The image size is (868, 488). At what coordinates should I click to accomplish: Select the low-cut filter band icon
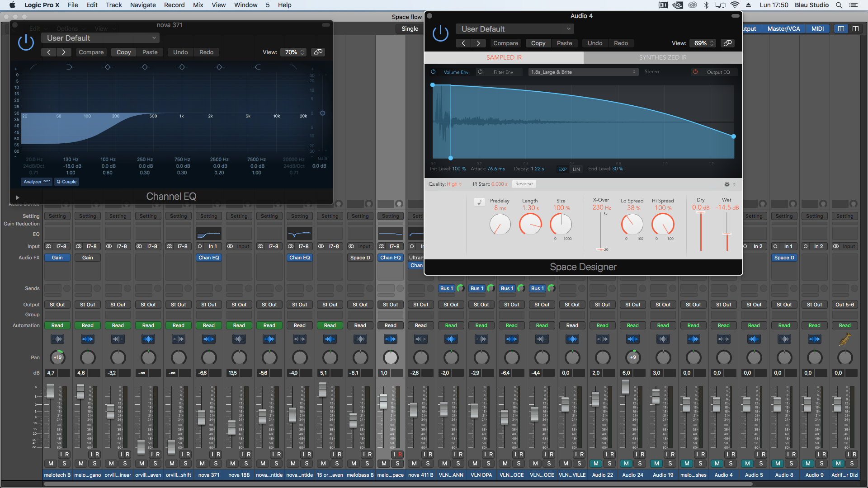(x=33, y=67)
